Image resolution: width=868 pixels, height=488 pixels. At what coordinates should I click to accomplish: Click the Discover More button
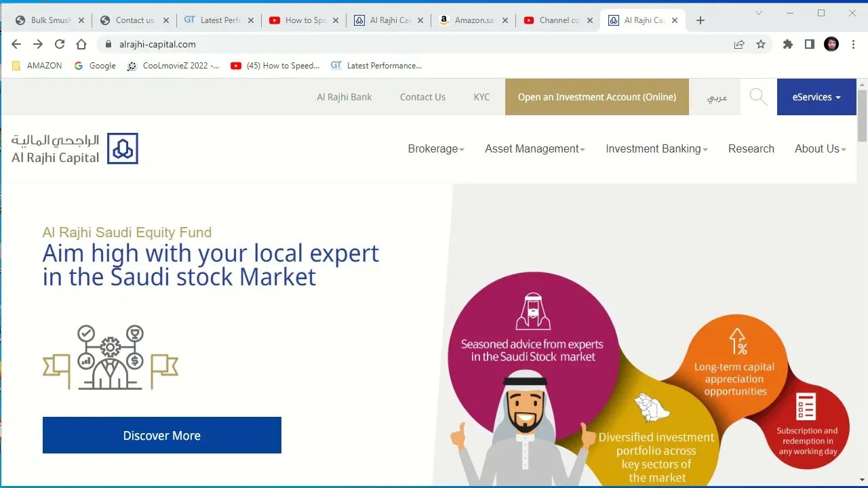[x=161, y=435]
